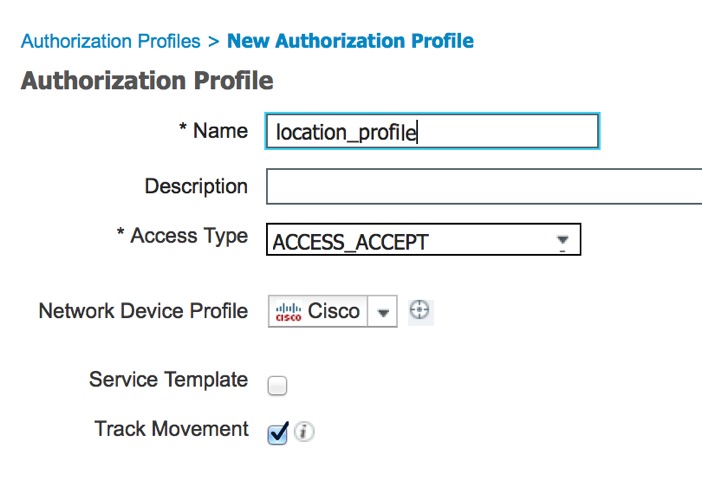Click the Network Device Profile label
Viewport: 702px width, 501px height.
click(143, 311)
